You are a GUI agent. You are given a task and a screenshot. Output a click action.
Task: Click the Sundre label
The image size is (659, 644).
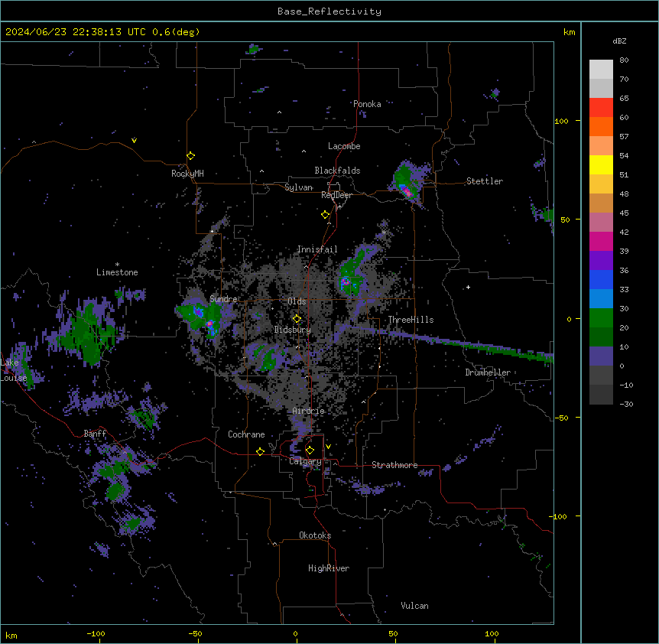click(223, 299)
